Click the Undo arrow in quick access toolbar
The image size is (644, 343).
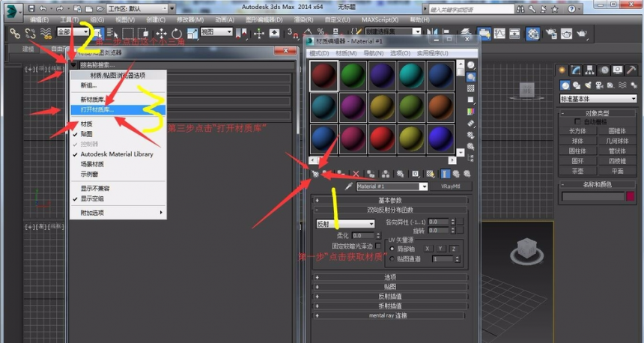43,8
